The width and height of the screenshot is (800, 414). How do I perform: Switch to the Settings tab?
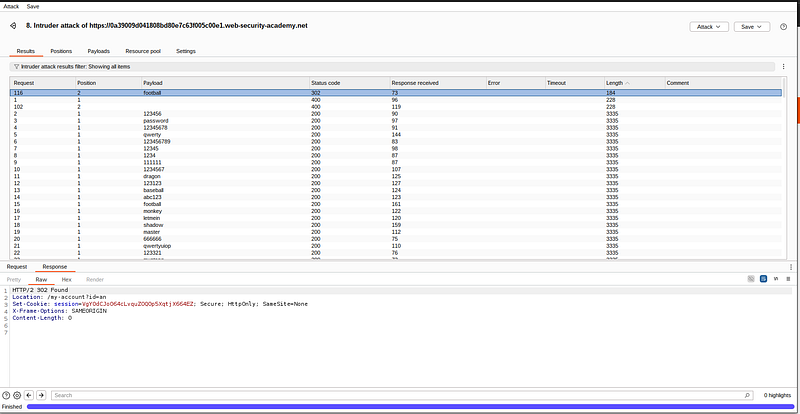click(x=186, y=51)
